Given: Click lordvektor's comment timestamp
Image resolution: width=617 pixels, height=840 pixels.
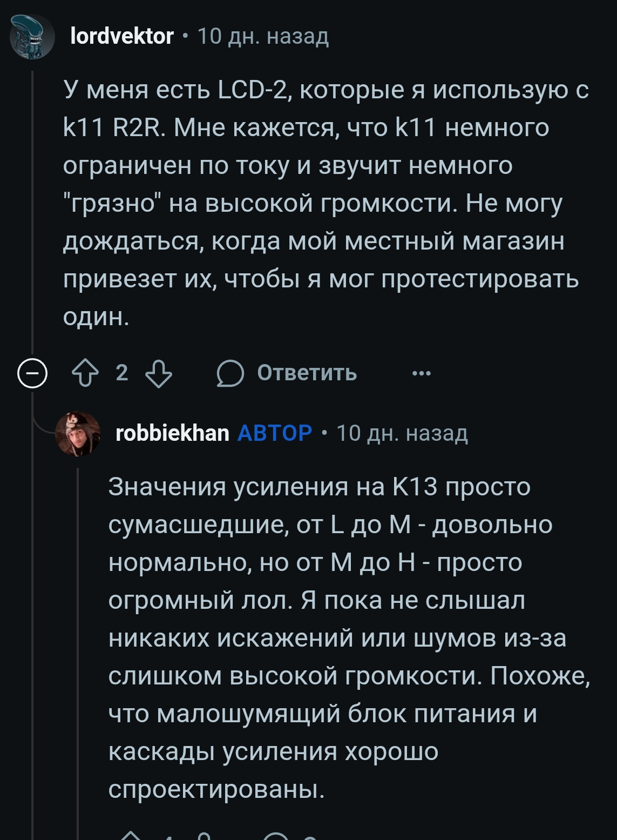Looking at the screenshot, I should [263, 36].
